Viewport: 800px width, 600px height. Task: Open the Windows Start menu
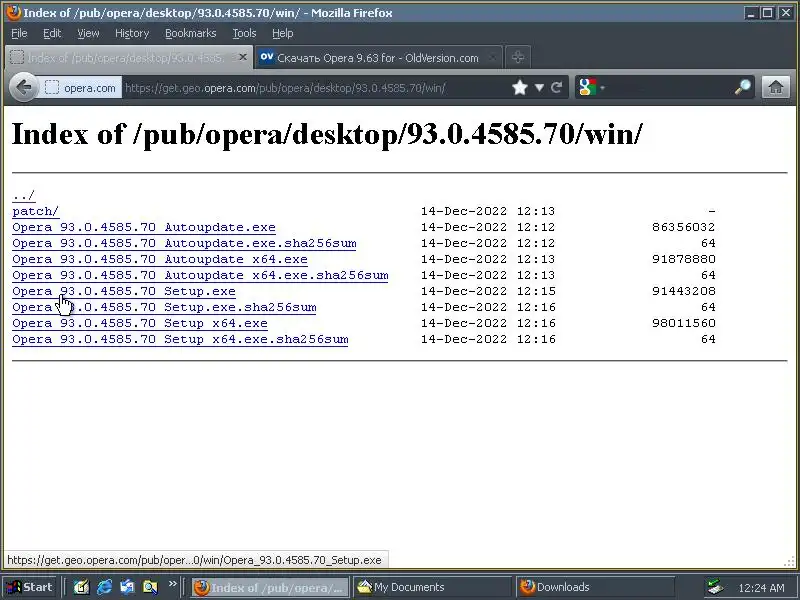(x=30, y=587)
